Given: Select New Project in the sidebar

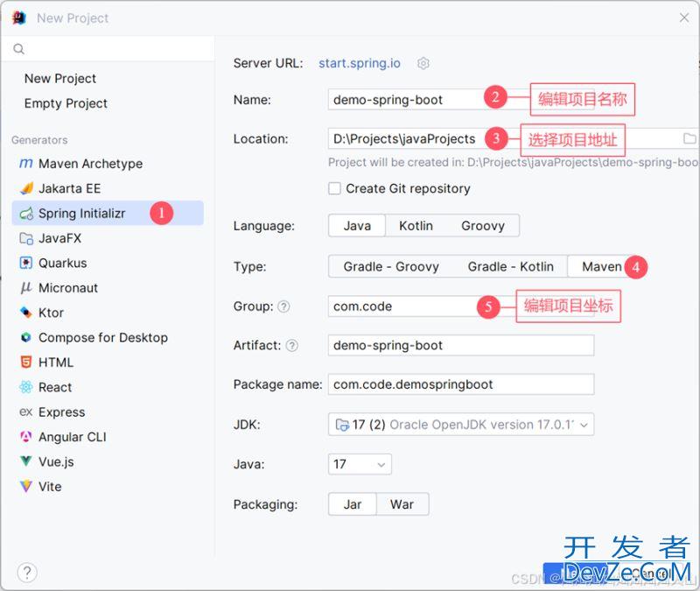Looking at the screenshot, I should pyautogui.click(x=60, y=79).
